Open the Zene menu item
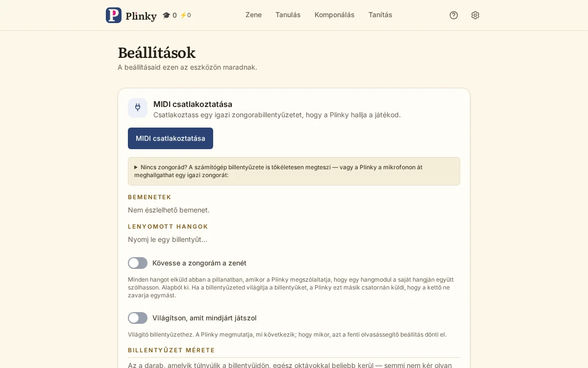588x368 pixels. [253, 15]
